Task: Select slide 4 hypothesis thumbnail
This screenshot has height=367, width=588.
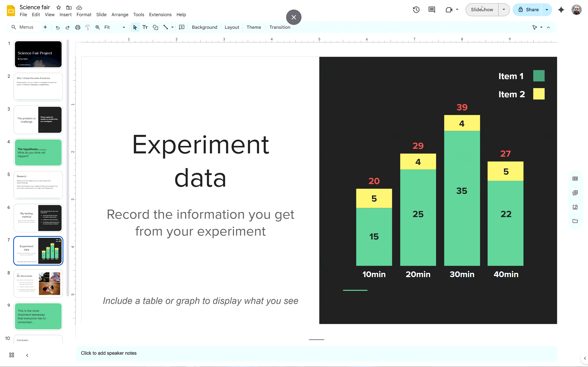Action: [38, 152]
